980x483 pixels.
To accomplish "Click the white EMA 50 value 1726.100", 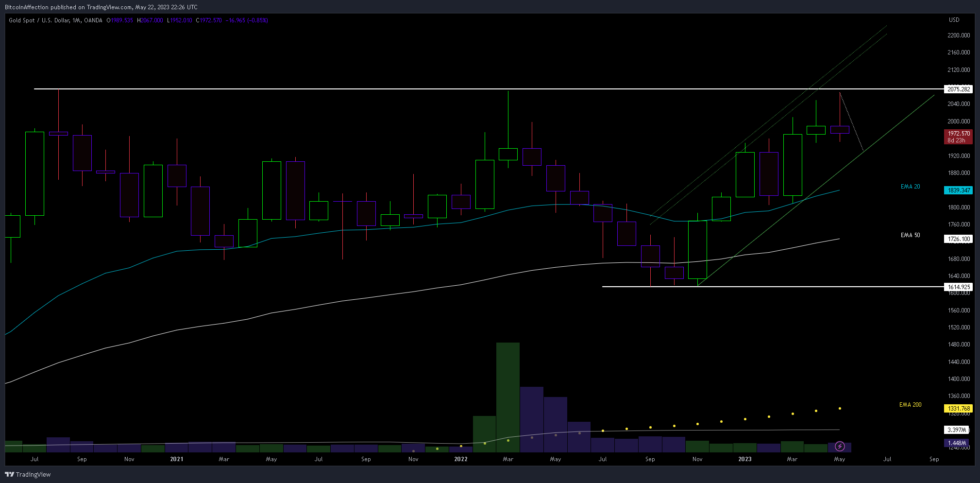I will pyautogui.click(x=958, y=239).
